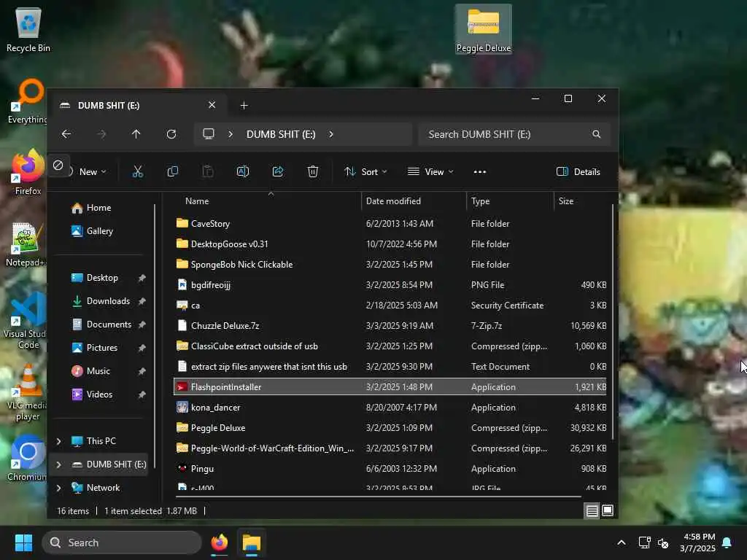Cut the selected file with scissors icon

[138, 172]
